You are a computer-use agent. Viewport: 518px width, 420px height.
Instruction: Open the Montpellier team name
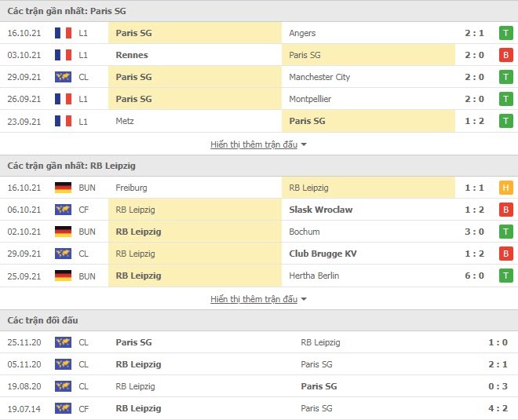tap(310, 99)
